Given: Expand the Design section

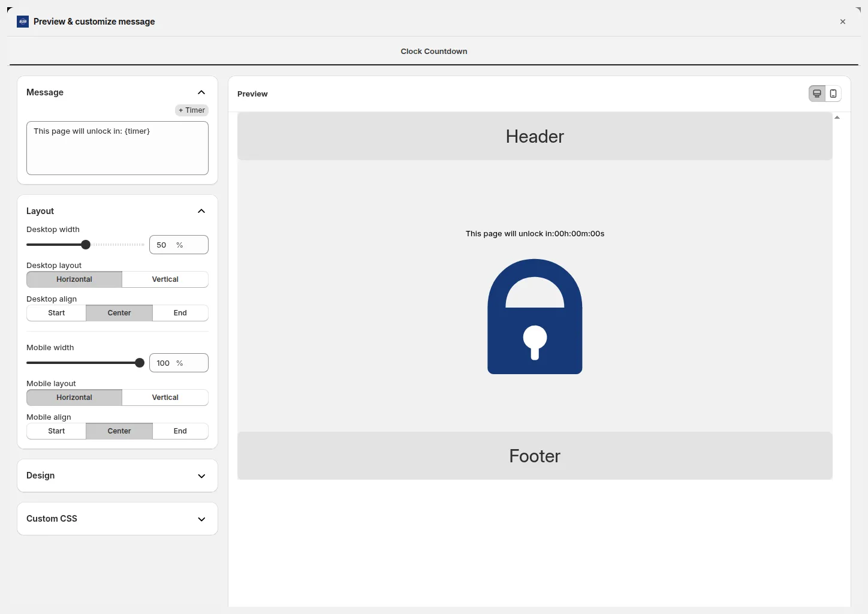Looking at the screenshot, I should tap(201, 476).
